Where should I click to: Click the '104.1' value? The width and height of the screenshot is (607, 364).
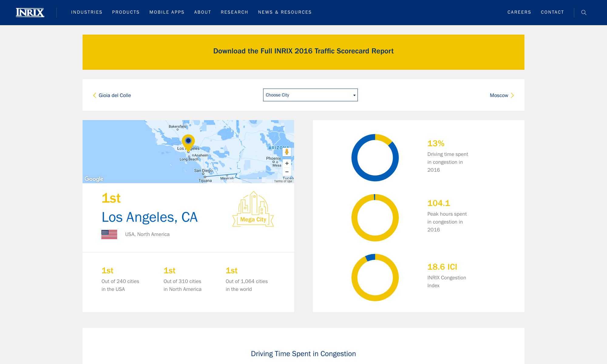tap(439, 203)
